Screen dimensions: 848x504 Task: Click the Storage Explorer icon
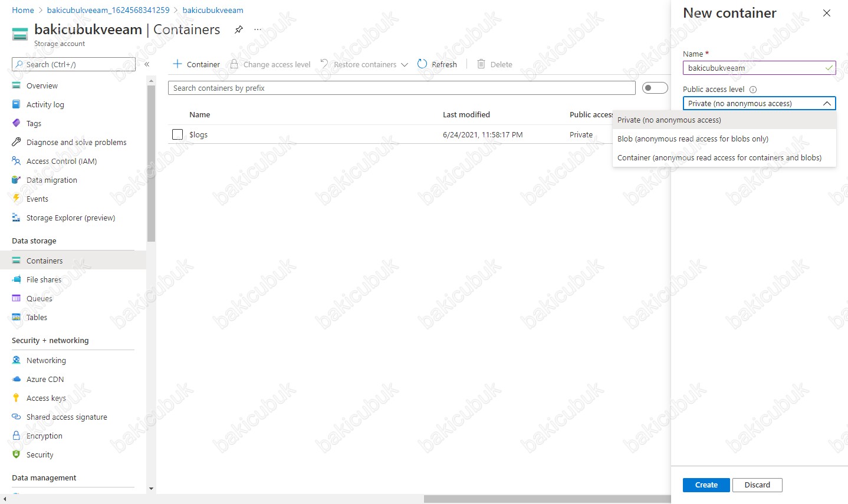point(17,218)
